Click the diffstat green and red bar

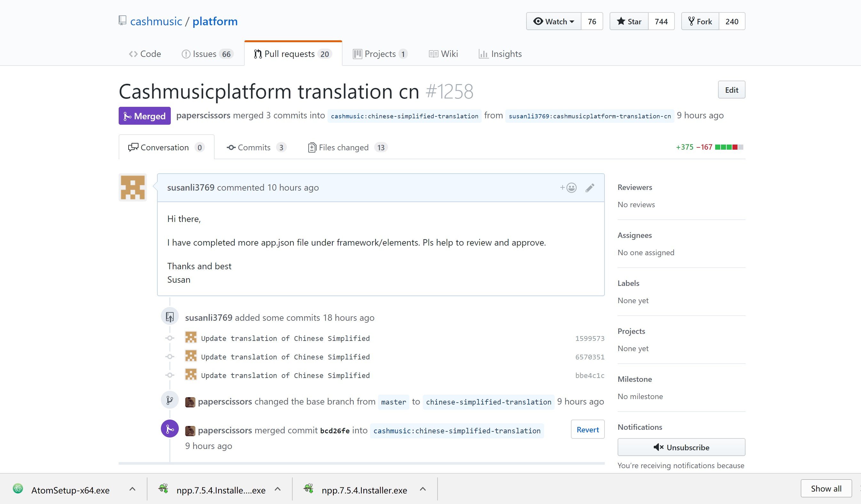tap(729, 147)
